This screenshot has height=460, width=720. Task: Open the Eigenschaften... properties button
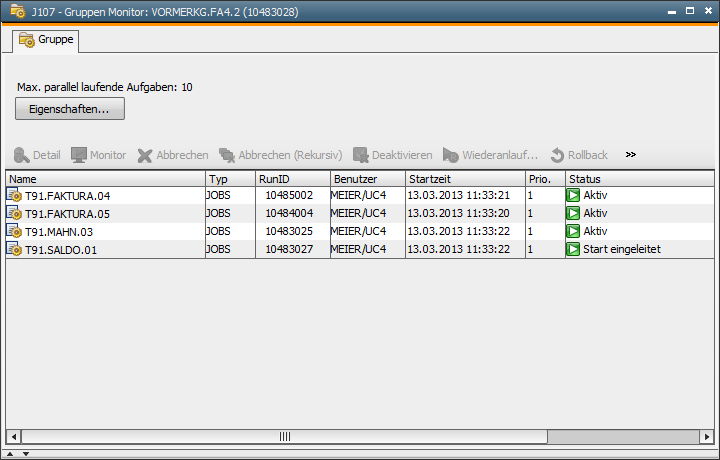click(70, 109)
